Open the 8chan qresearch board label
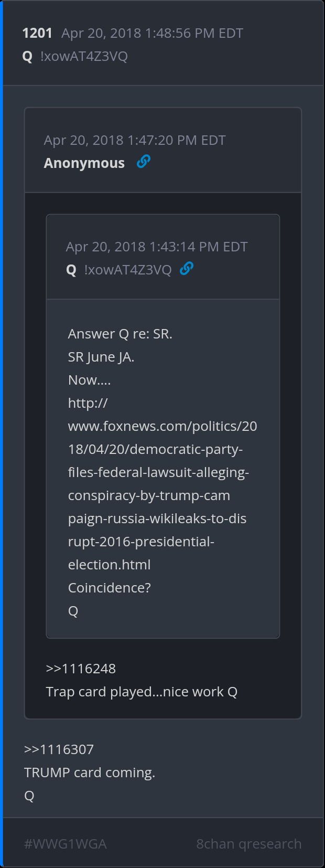The width and height of the screenshot is (325, 868). [x=249, y=844]
